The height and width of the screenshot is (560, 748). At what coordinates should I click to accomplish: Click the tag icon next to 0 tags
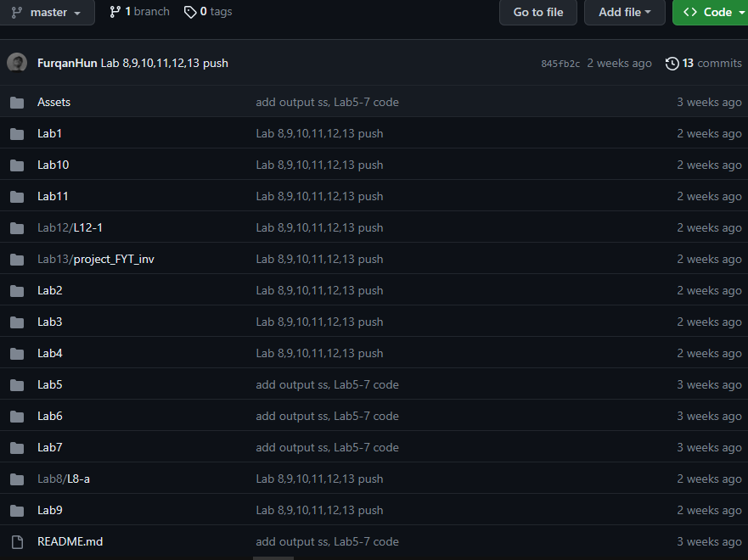[x=190, y=12]
